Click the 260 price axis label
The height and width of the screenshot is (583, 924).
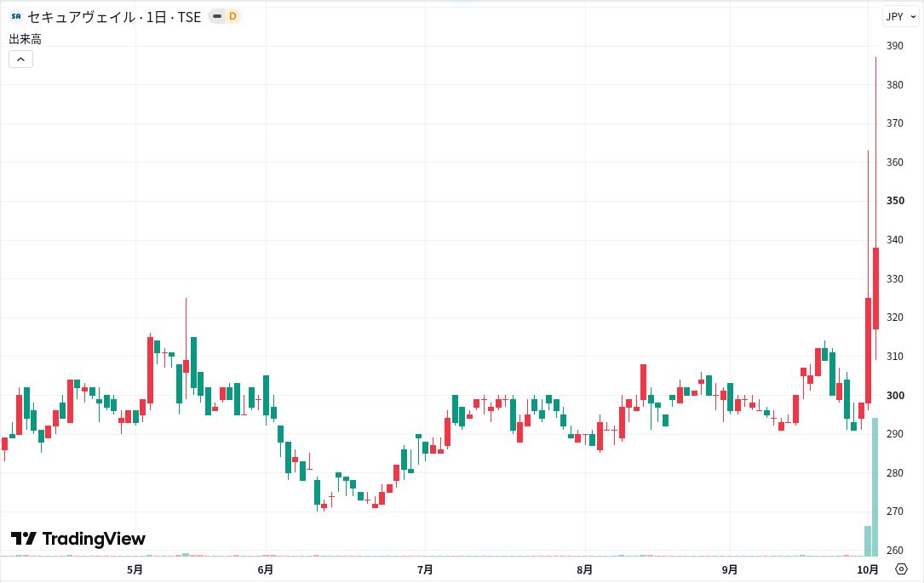click(x=894, y=550)
